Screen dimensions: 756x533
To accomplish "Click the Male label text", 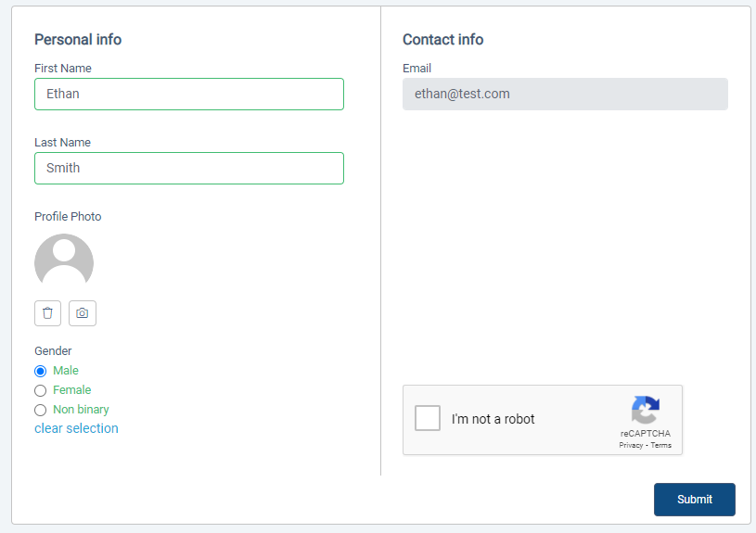I will click(65, 371).
